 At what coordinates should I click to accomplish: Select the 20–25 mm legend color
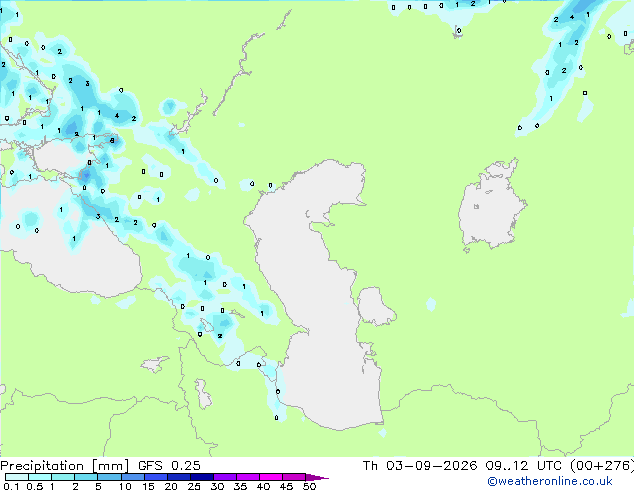click(178, 477)
